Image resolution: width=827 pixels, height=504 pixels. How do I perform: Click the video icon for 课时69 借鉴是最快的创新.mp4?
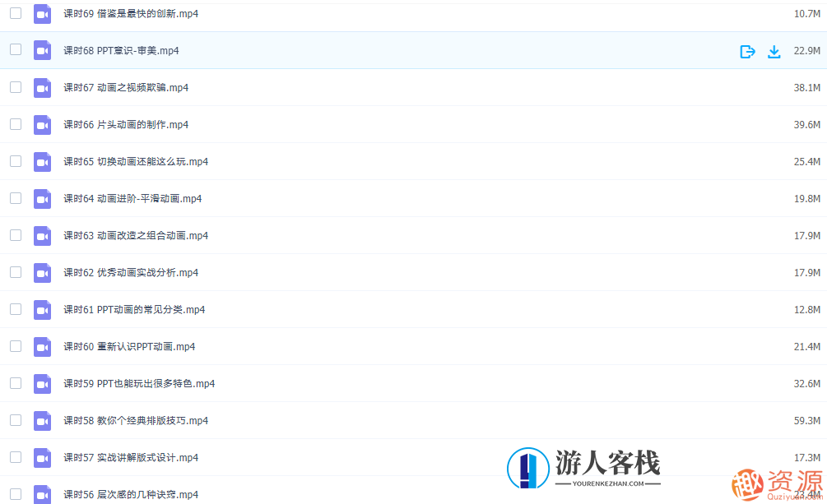click(42, 13)
